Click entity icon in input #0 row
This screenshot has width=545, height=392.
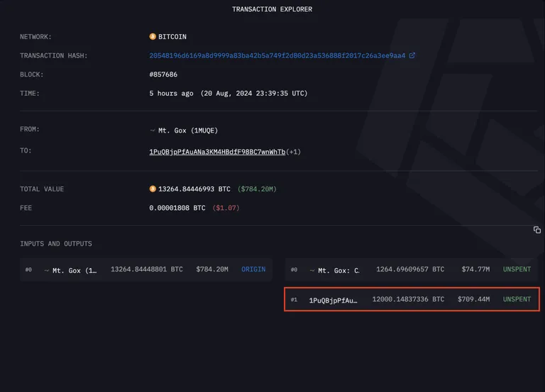pyautogui.click(x=47, y=271)
